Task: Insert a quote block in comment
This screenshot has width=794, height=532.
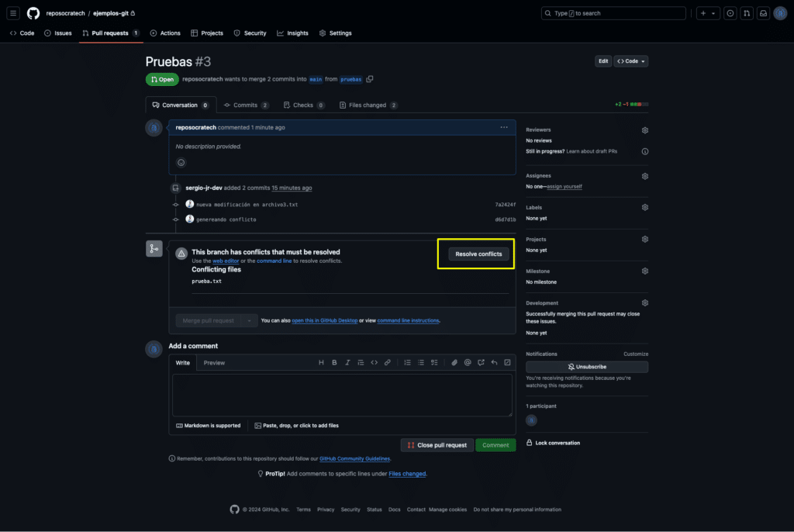Action: point(361,363)
